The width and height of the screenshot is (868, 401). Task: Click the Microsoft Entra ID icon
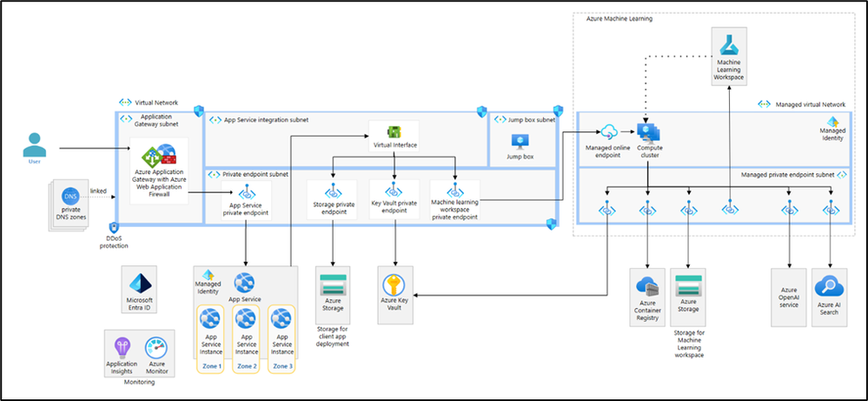click(x=138, y=284)
